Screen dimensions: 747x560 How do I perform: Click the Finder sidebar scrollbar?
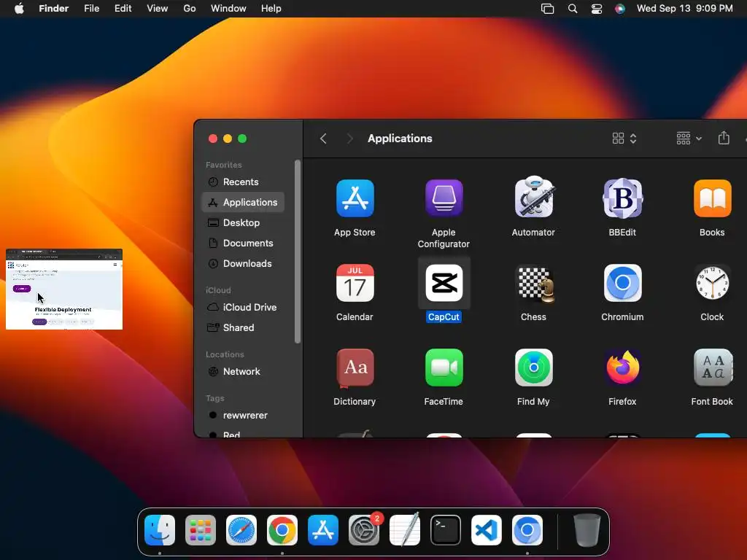tap(298, 252)
